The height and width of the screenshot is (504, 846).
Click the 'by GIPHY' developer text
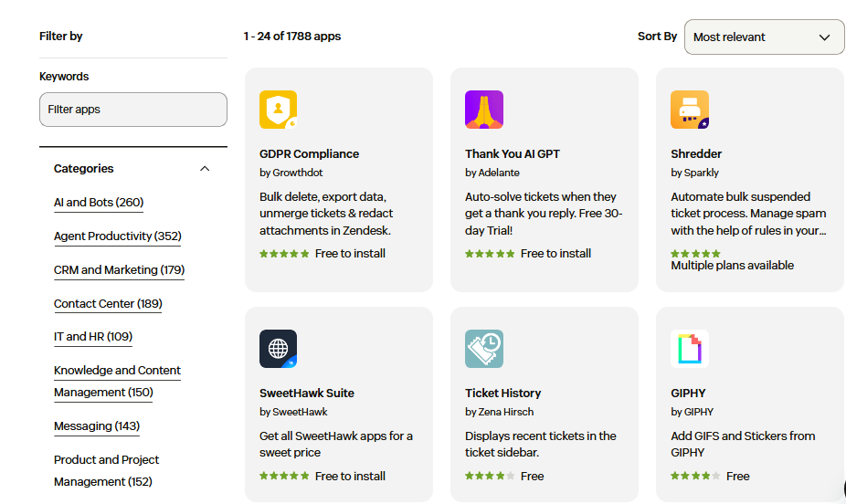click(692, 413)
